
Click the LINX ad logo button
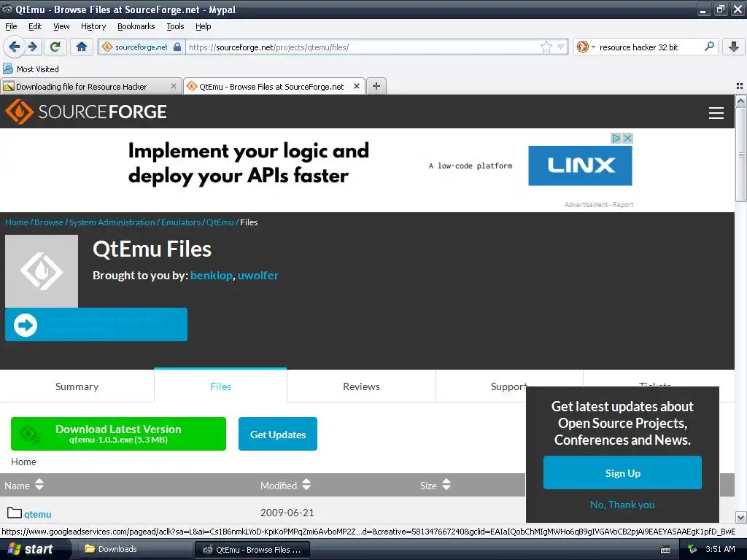click(580, 166)
